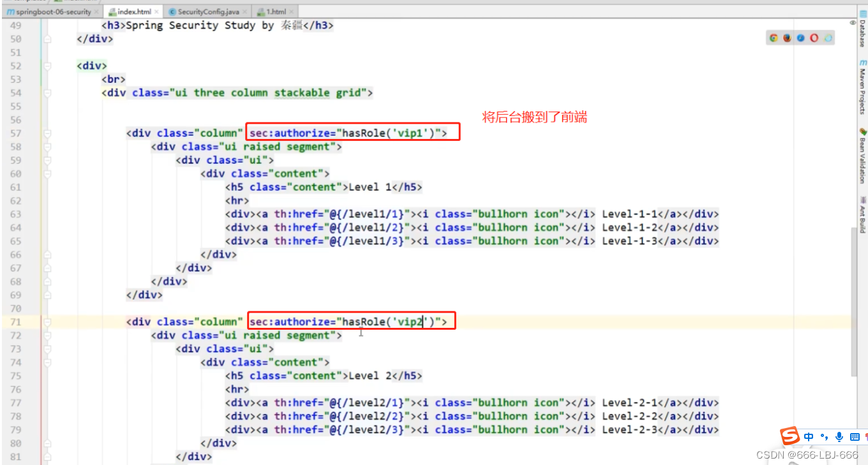Collapse the raised segment div at line 58
The height and width of the screenshot is (465, 868).
click(x=47, y=147)
